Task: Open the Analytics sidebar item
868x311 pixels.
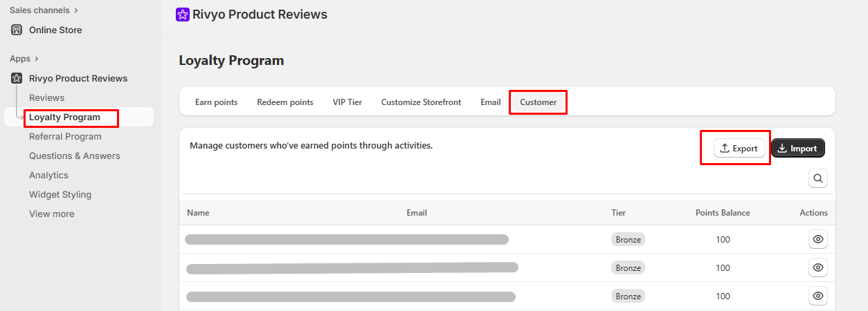Action: [48, 175]
